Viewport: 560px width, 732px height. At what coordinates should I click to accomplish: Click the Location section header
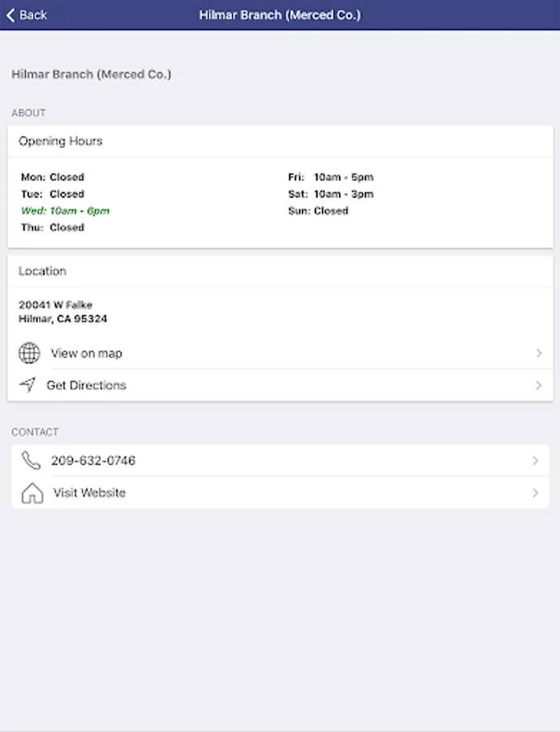point(42,271)
